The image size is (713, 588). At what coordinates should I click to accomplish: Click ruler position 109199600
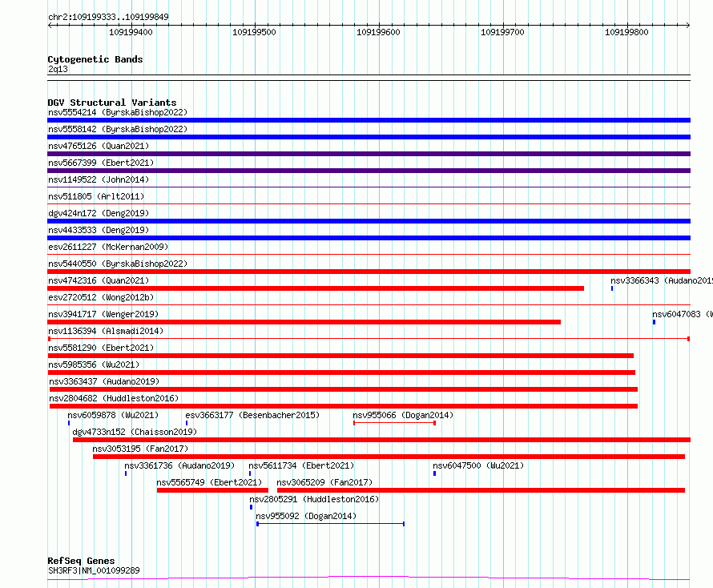(378, 32)
